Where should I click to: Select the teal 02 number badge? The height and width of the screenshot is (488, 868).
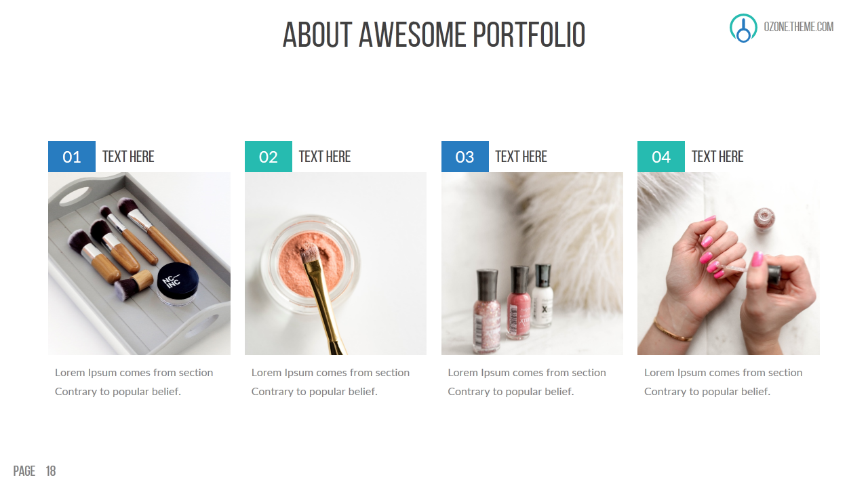pos(269,157)
